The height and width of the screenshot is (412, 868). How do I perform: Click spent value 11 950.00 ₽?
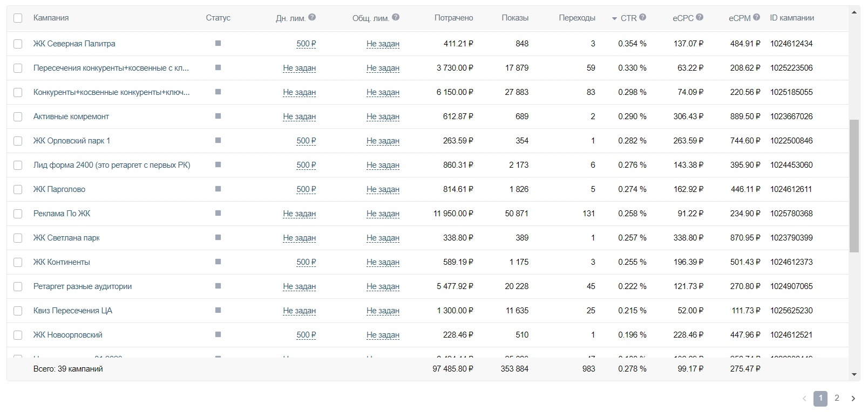point(453,214)
